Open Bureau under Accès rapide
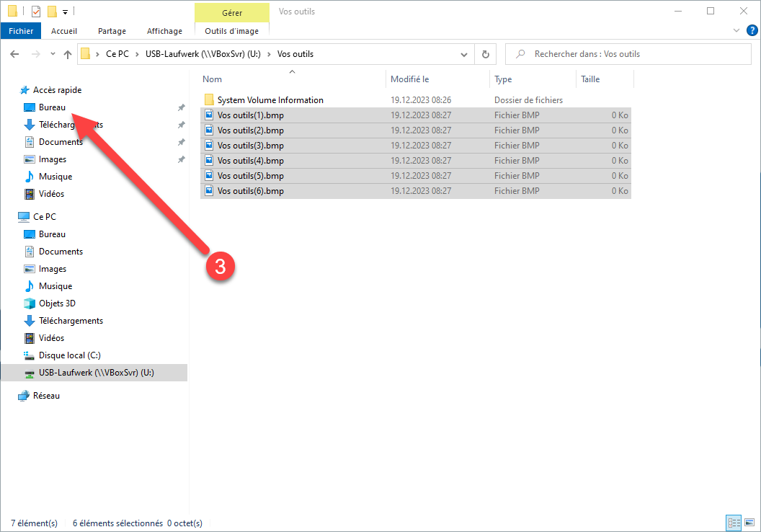761x532 pixels. pos(52,107)
